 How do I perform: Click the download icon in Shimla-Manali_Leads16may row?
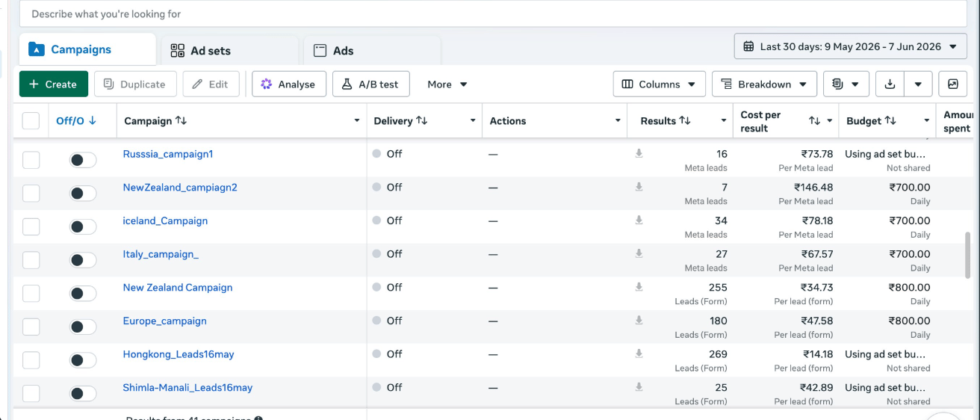coord(639,386)
